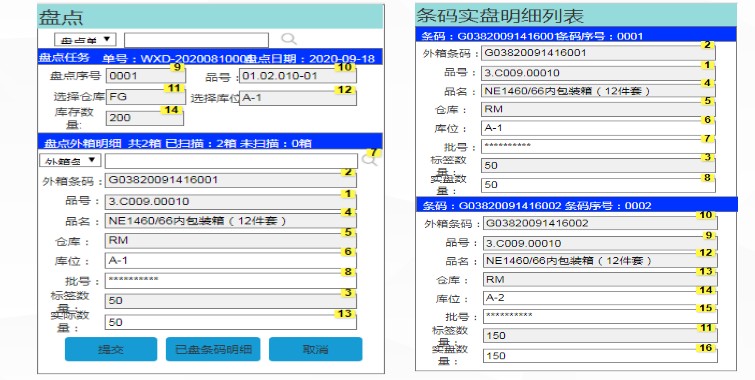
Task: Click 库存数量 field showing 200
Action: (x=144, y=118)
